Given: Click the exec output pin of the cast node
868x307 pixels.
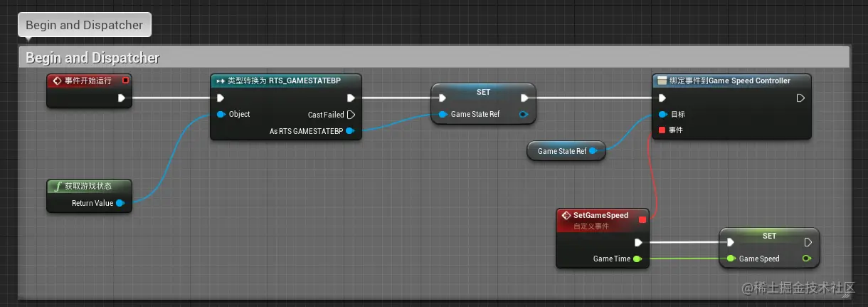Looking at the screenshot, I should coord(351,98).
